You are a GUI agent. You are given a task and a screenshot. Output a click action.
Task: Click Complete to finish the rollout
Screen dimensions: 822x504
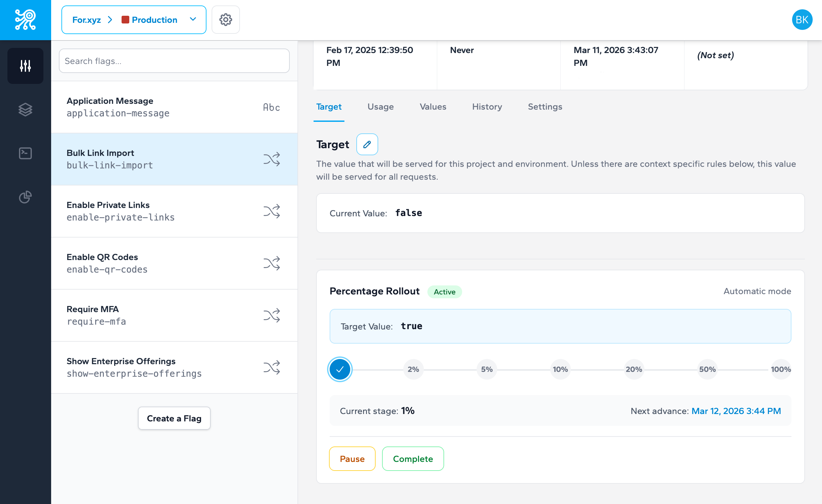point(413,459)
